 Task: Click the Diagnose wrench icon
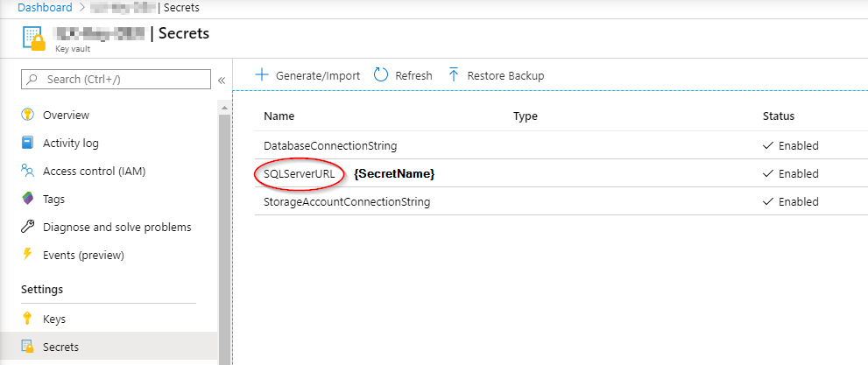point(27,227)
